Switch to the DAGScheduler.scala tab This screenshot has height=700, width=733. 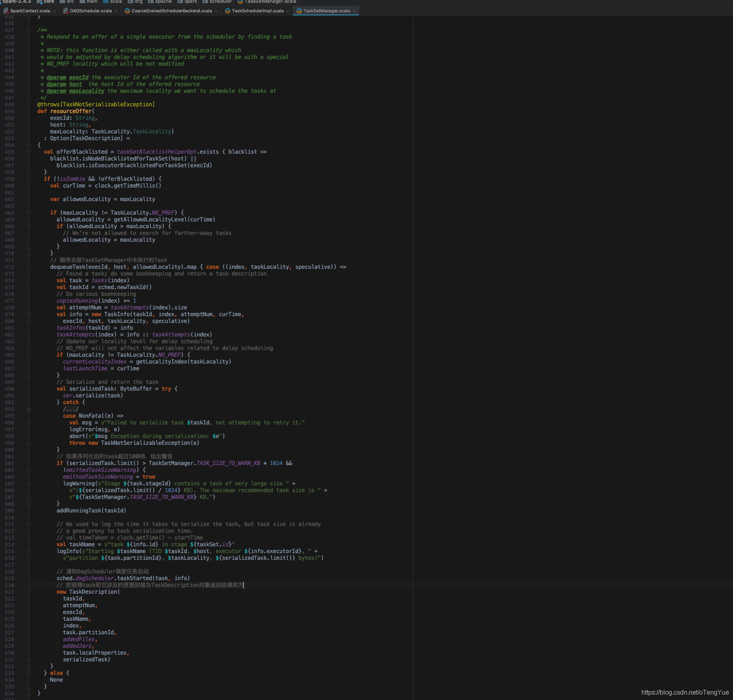[x=91, y=11]
